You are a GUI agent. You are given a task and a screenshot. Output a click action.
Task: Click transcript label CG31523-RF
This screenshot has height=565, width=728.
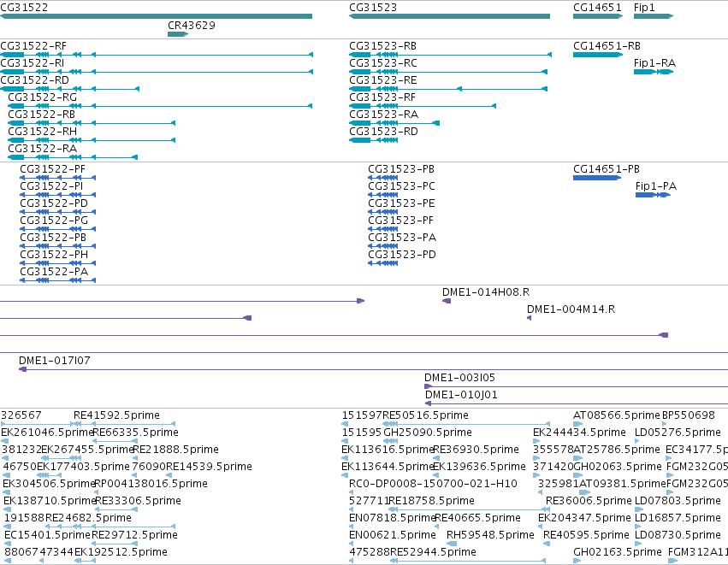382,97
